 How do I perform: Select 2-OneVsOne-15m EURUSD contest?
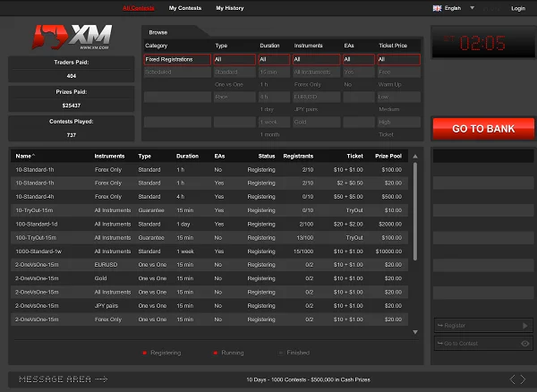click(209, 265)
